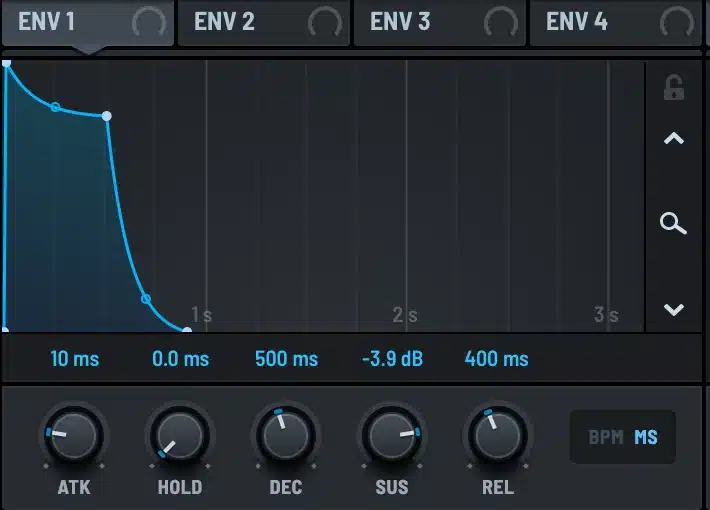
Task: Switch to the ENV 1 tab
Action: click(87, 22)
